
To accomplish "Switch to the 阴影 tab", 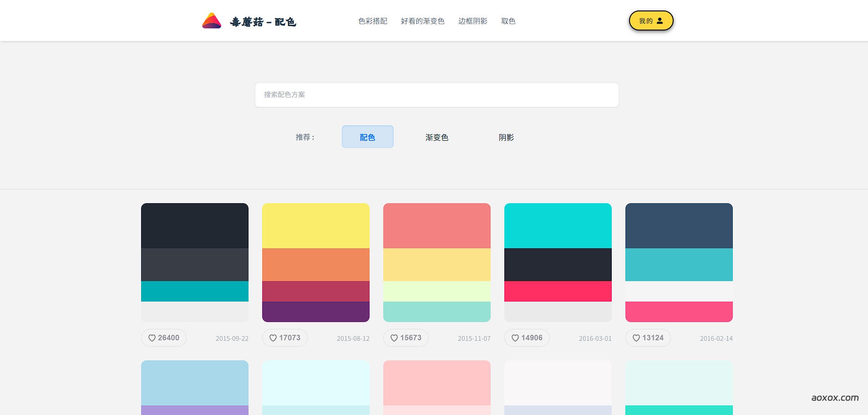I will (506, 137).
